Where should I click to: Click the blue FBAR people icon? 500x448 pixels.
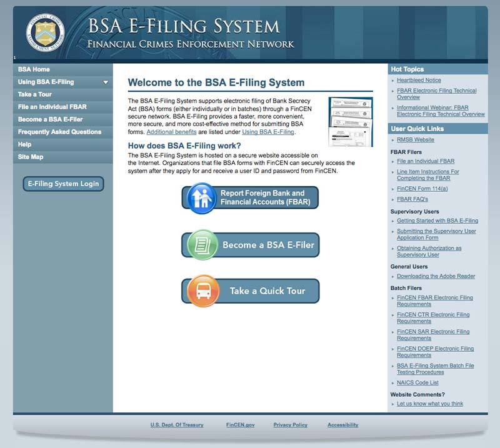[x=201, y=198]
